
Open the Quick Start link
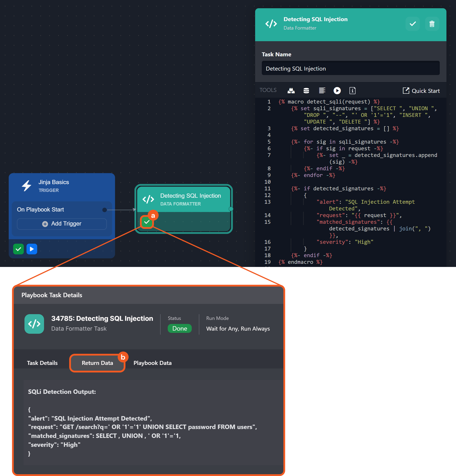(421, 91)
